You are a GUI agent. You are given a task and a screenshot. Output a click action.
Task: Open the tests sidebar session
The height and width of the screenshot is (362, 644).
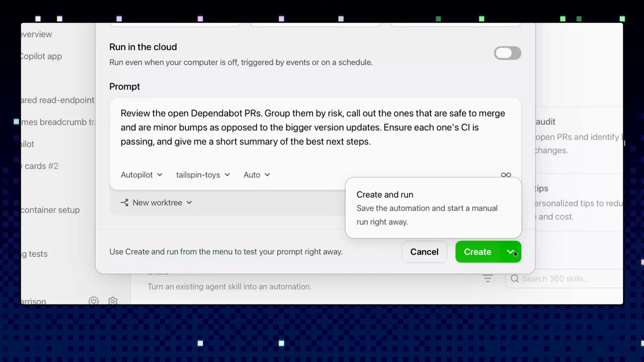coord(34,254)
